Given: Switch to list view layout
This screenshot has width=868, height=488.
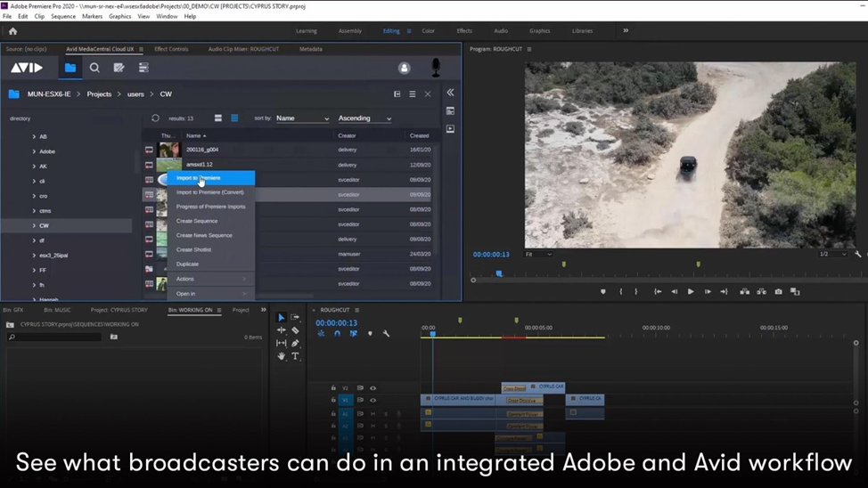Looking at the screenshot, I should (234, 118).
